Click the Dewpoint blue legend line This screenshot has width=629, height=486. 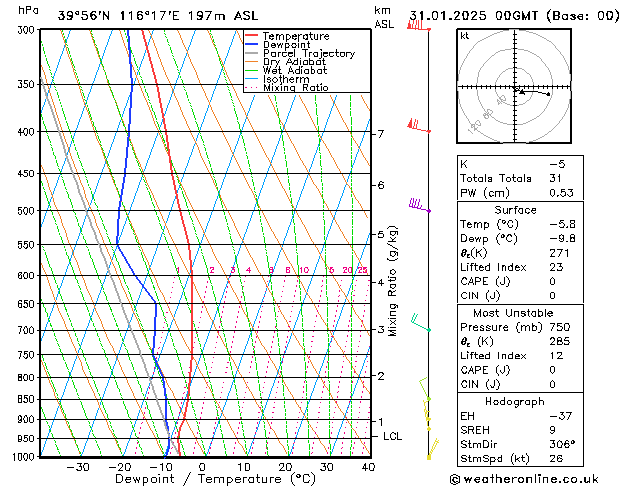click(x=251, y=45)
